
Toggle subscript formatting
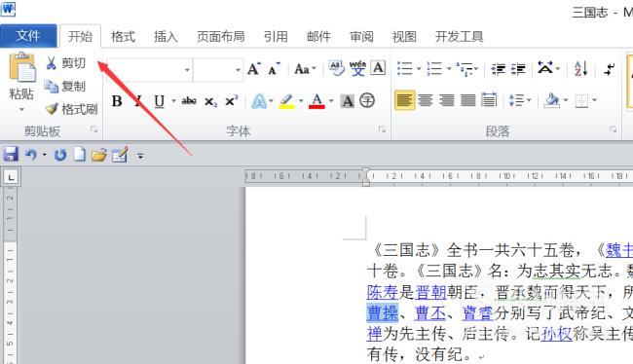click(210, 101)
